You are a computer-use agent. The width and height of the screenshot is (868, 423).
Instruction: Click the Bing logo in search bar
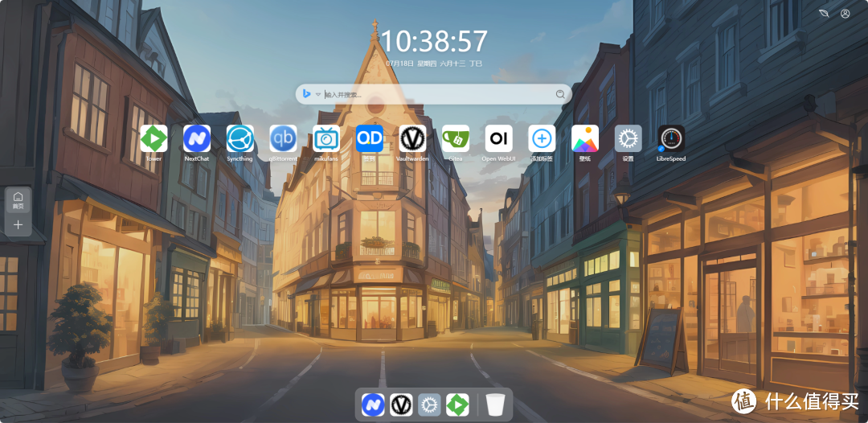pyautogui.click(x=306, y=94)
